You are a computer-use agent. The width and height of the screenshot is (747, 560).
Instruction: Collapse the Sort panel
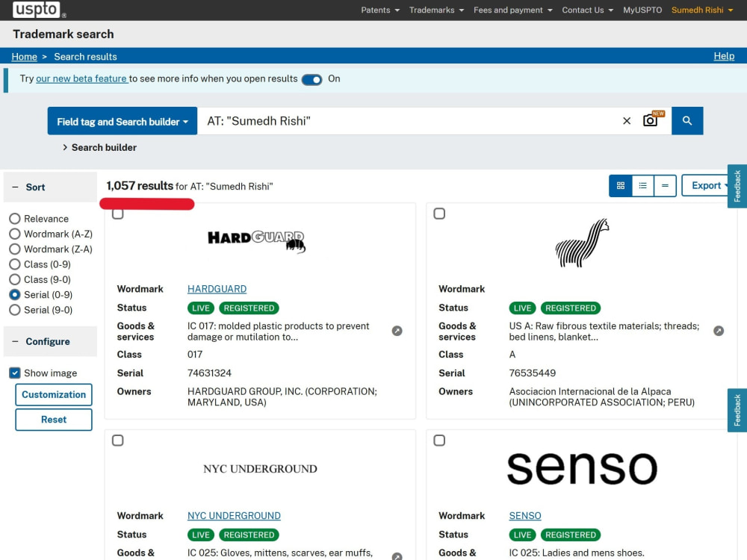point(50,187)
